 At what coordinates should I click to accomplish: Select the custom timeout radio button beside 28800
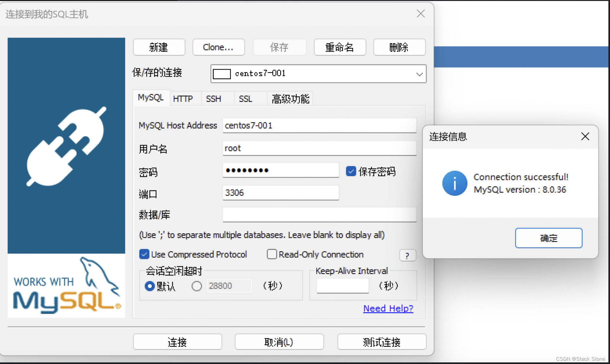tap(197, 286)
